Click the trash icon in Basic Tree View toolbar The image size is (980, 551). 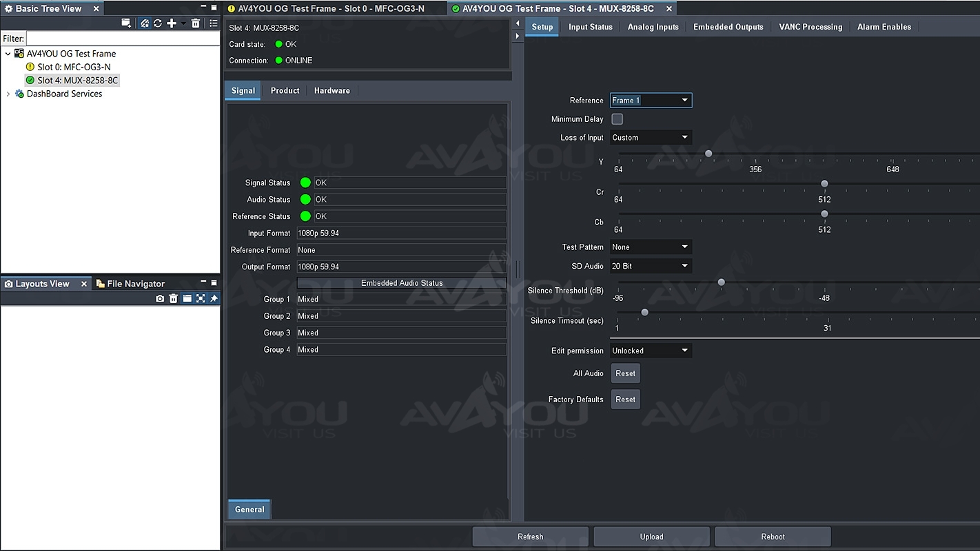click(196, 23)
